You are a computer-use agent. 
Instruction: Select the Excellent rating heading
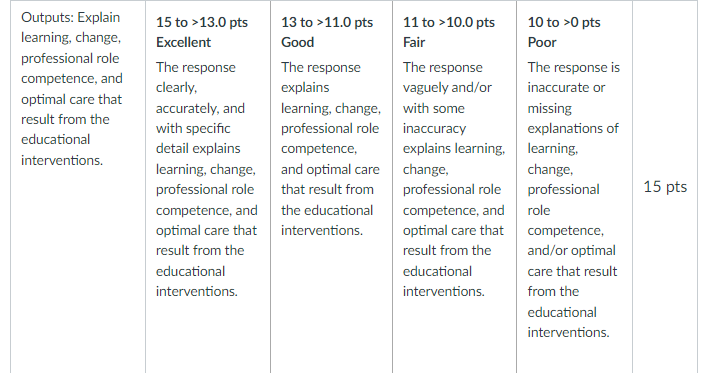click(183, 42)
